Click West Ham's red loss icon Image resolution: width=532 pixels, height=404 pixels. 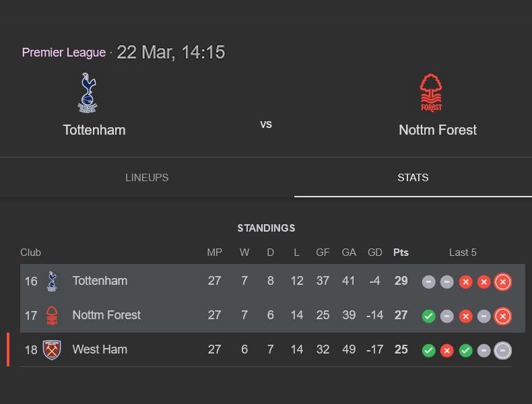pos(446,350)
